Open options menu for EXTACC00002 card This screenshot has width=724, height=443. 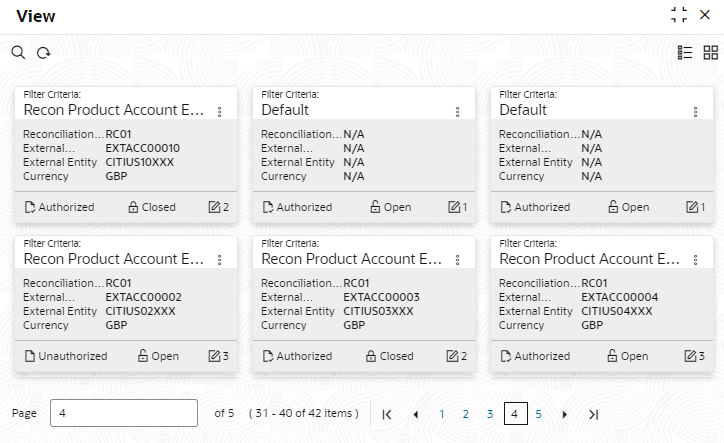pyautogui.click(x=220, y=260)
